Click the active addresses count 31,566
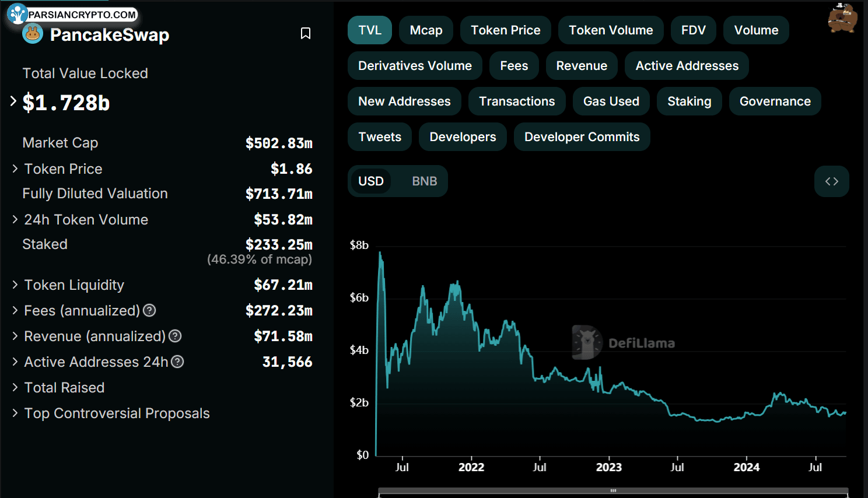 click(287, 362)
